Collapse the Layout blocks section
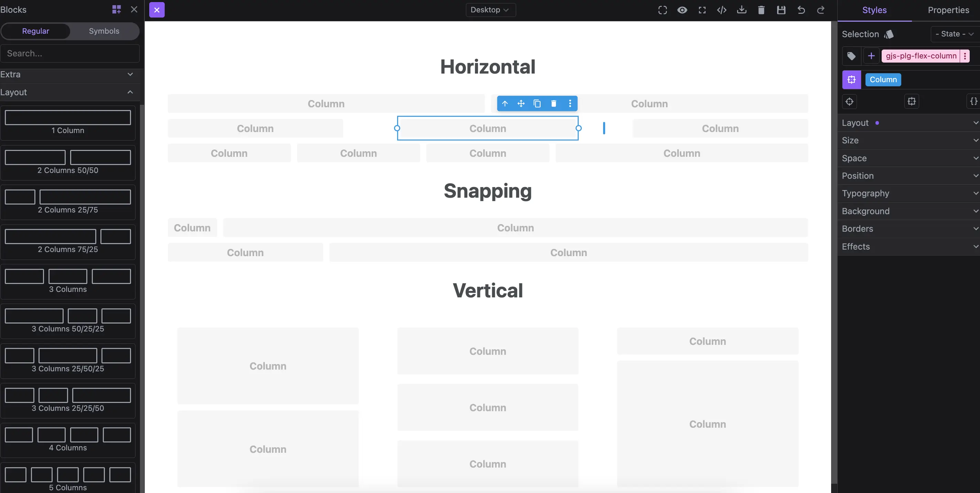 coord(130,92)
